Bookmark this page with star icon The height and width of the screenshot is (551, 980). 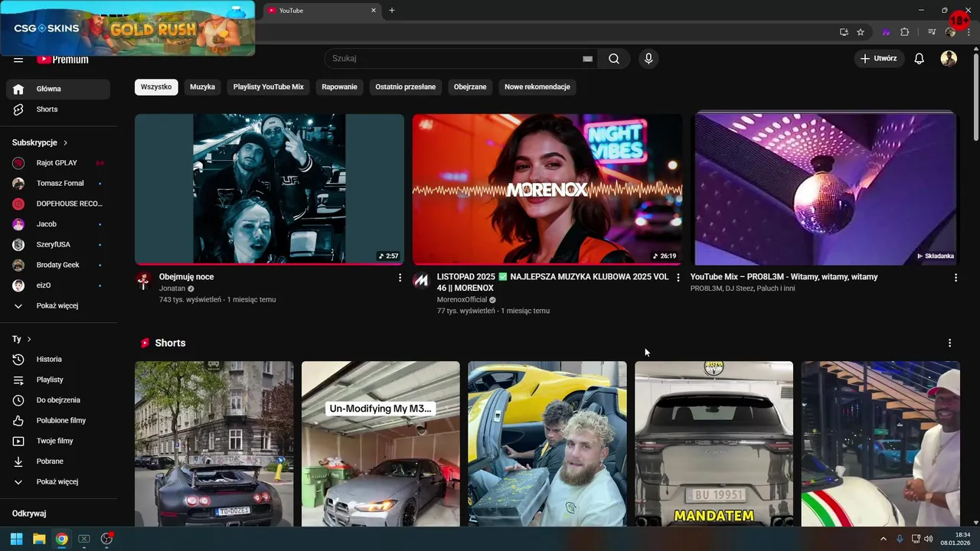[x=861, y=32]
